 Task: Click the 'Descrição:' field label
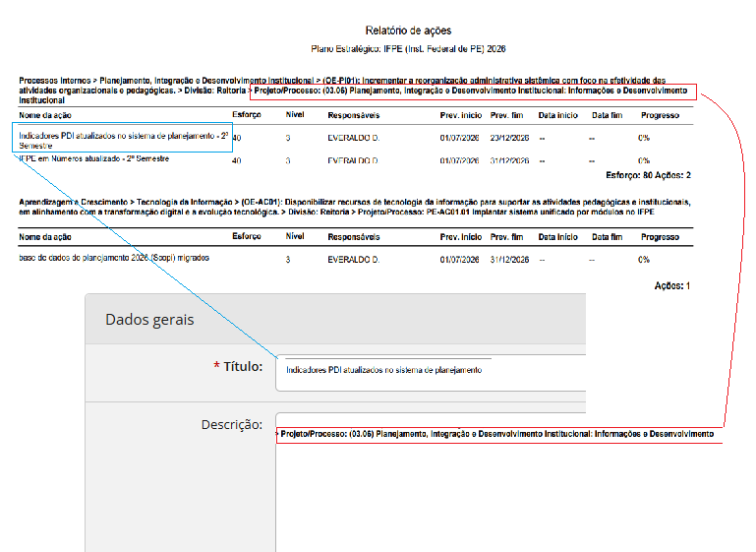click(232, 425)
